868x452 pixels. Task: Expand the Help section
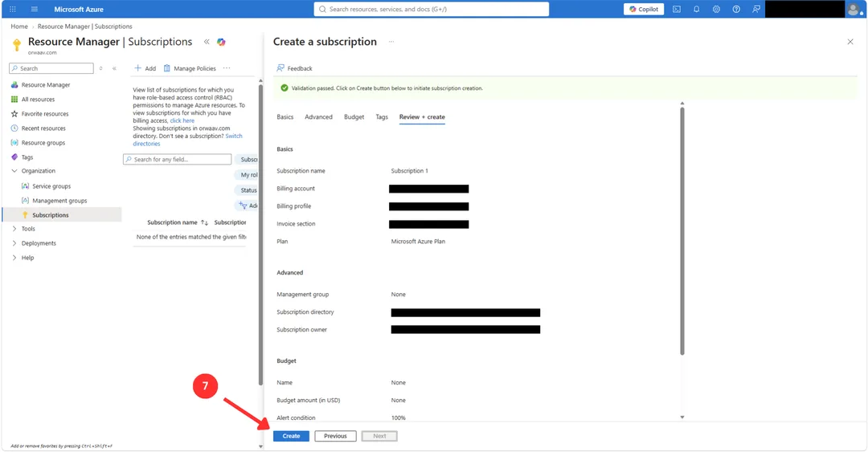[x=14, y=257]
